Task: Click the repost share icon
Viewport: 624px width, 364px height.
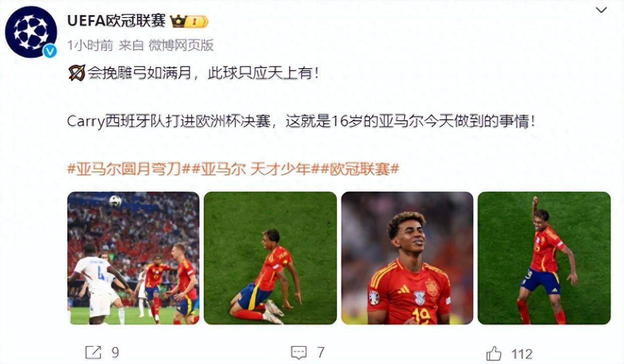Action: pyautogui.click(x=93, y=352)
